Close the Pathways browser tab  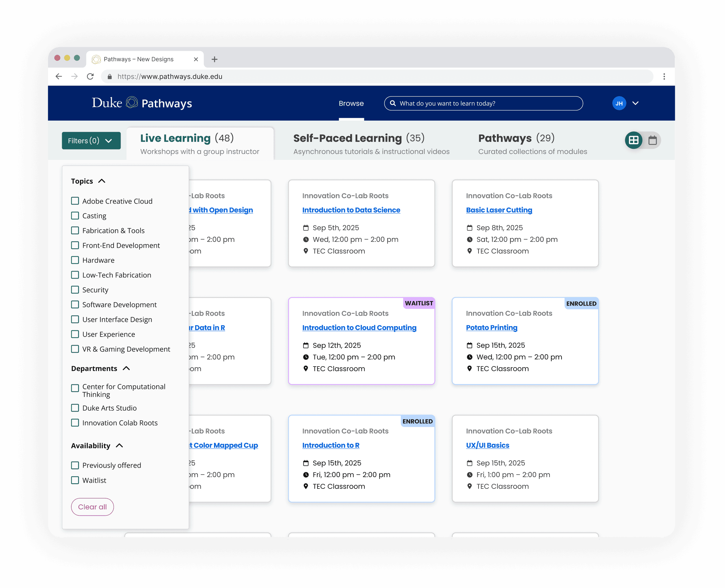[196, 59]
